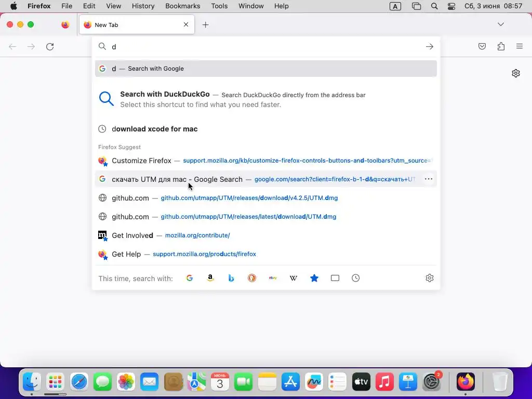Search this time with Bing icon
532x399 pixels.
click(x=231, y=278)
